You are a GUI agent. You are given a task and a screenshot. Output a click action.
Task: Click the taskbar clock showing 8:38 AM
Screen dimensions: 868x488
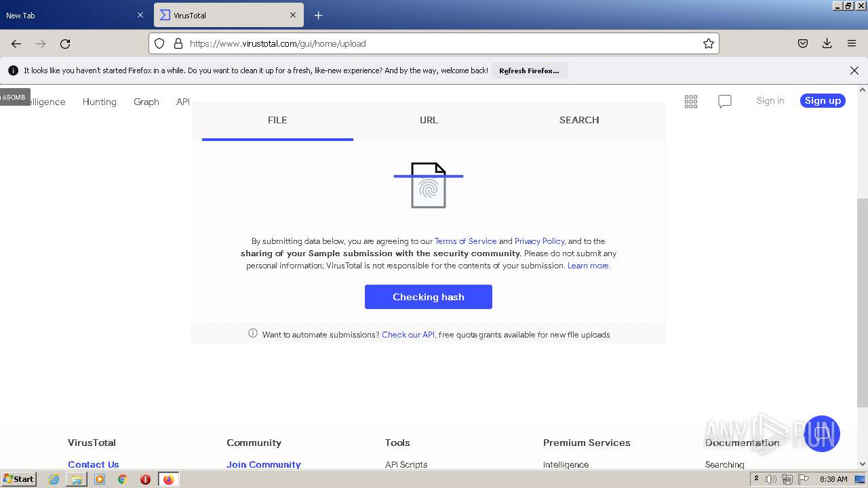(x=833, y=479)
